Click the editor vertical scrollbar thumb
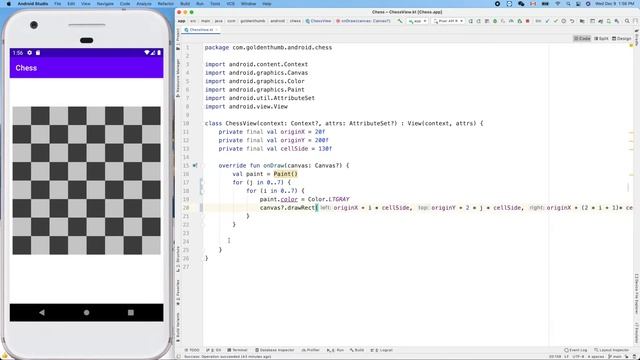Screen dimensions: 640x360 [x=628, y=187]
